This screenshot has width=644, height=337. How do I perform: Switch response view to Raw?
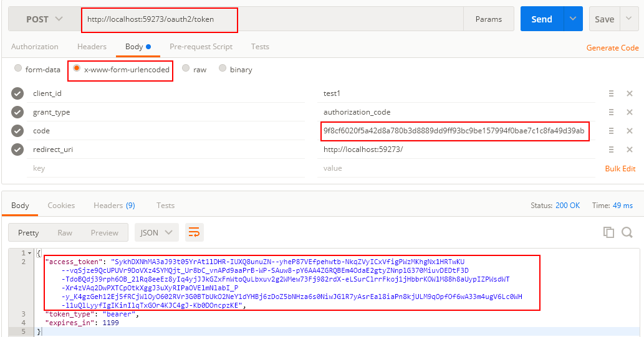[65, 233]
